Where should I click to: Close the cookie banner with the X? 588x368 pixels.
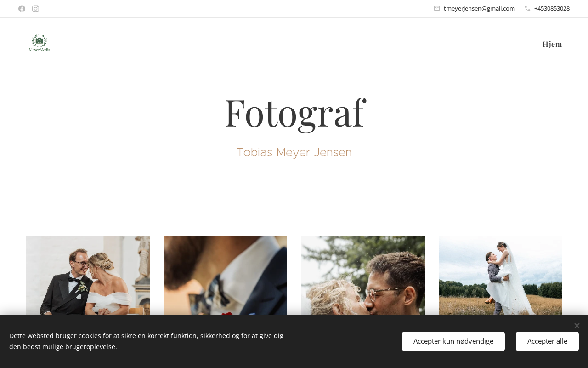click(577, 326)
